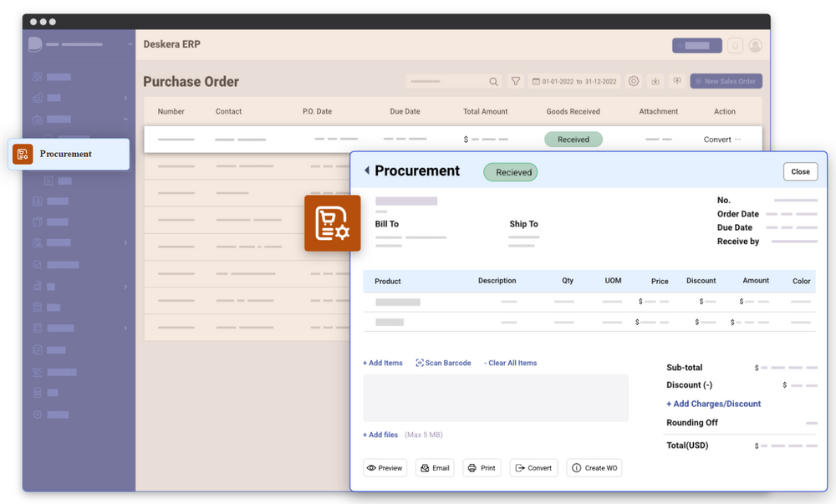Click the notification bell icon in the header
This screenshot has height=504, width=836.
pos(735,44)
